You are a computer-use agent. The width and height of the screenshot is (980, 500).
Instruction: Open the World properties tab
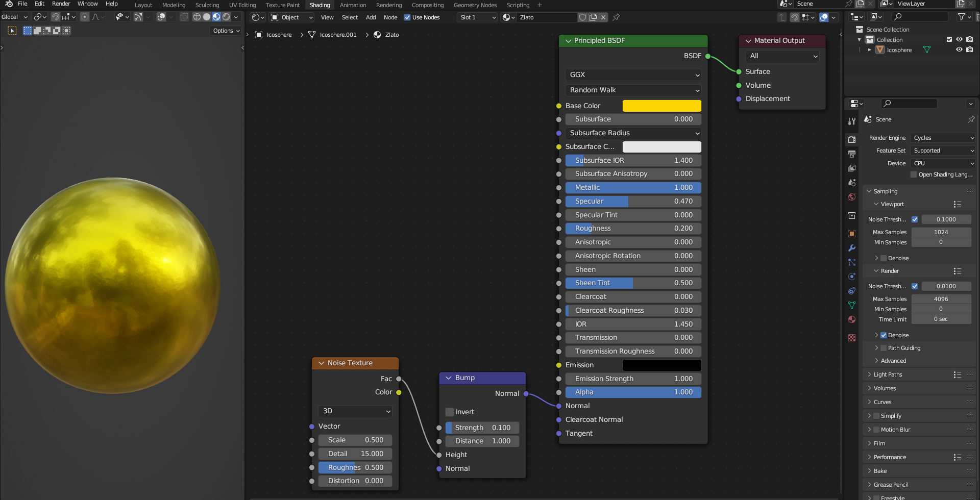click(x=851, y=197)
